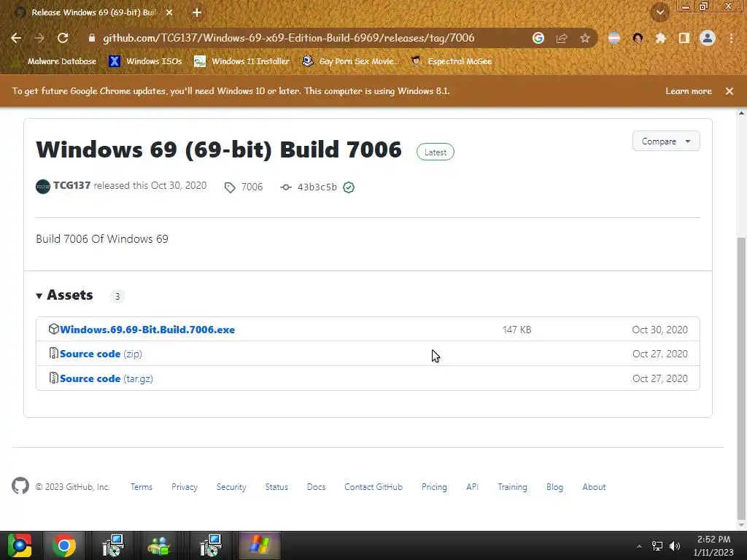Open the Pricing footer link
The height and width of the screenshot is (560, 747).
[434, 487]
